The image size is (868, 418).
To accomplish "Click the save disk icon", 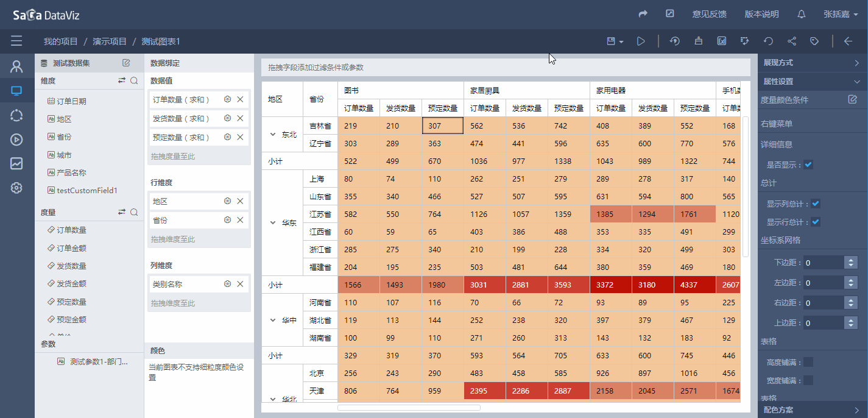I will tap(611, 41).
